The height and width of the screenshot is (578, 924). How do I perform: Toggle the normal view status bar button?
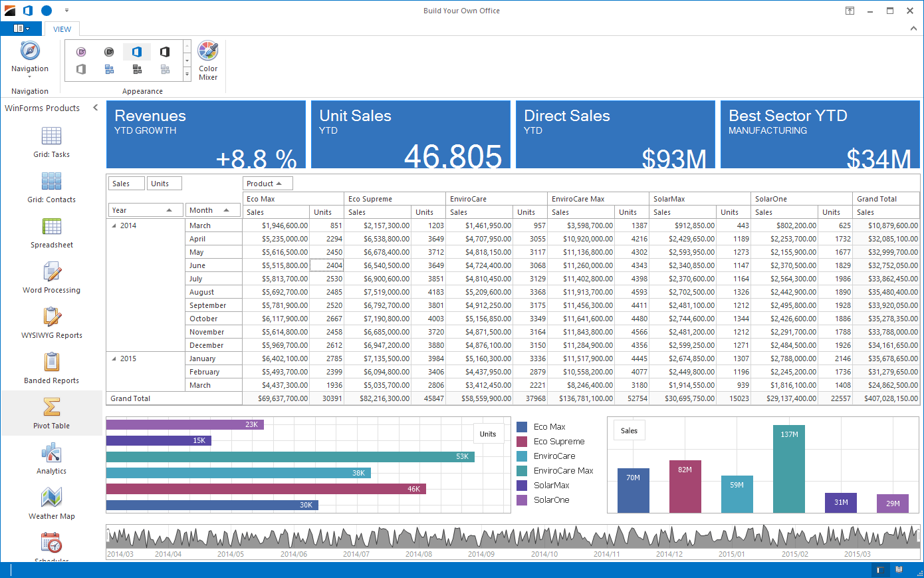[x=879, y=569]
